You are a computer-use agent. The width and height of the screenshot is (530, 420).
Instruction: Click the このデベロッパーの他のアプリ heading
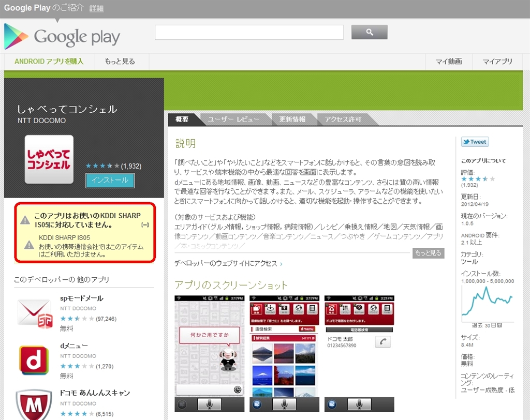coord(62,280)
